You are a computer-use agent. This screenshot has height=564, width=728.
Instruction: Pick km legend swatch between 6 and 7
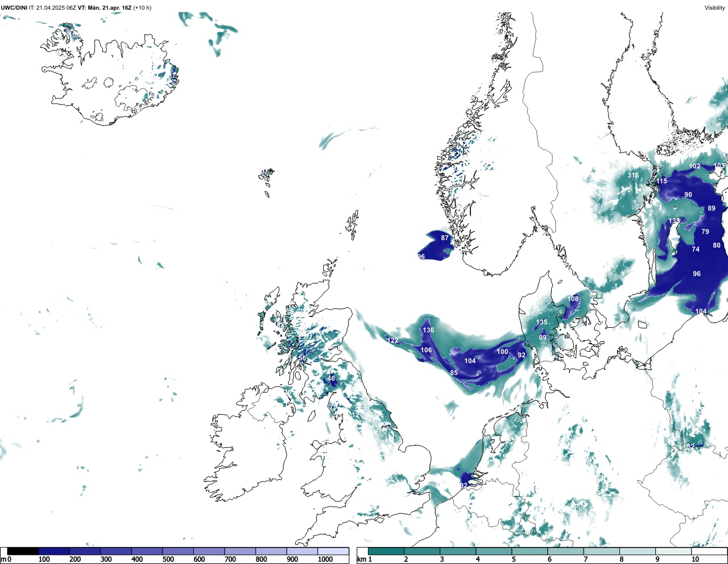pyautogui.click(x=565, y=551)
